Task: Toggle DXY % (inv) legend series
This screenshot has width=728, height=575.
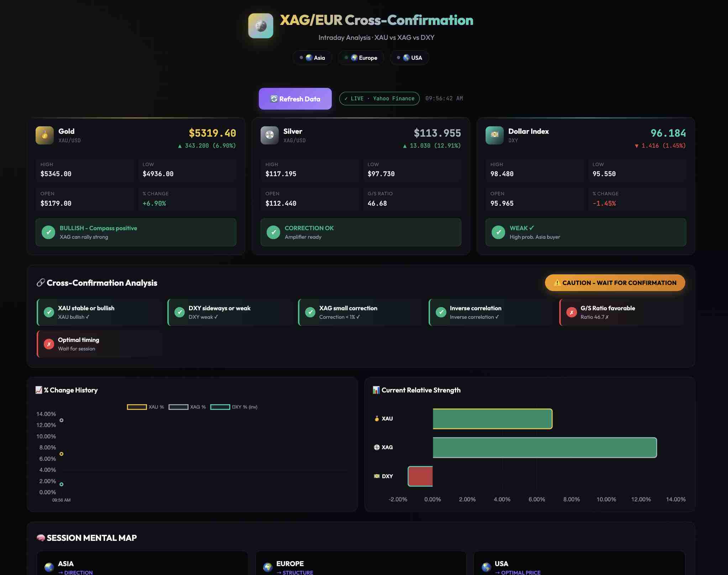Action: point(234,407)
